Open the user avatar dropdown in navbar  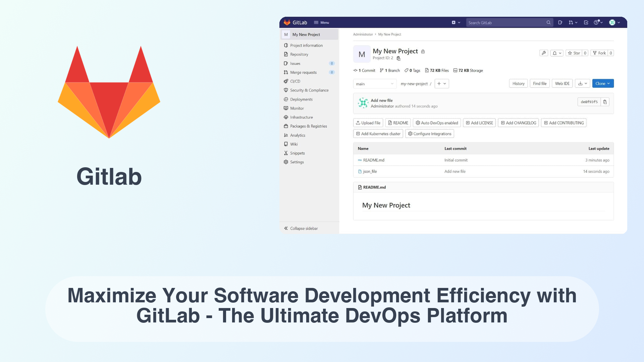614,22
